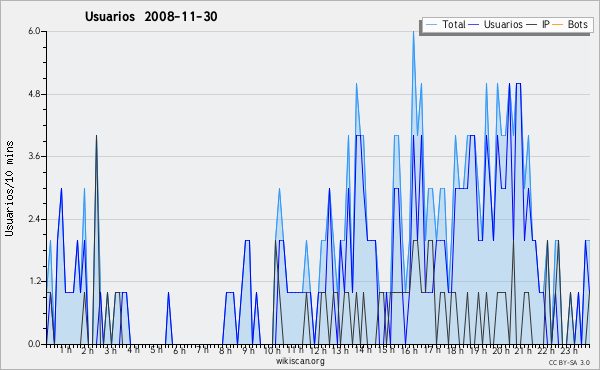Click the 9 h x-axis label
The width and height of the screenshot is (600, 370).
click(x=248, y=350)
